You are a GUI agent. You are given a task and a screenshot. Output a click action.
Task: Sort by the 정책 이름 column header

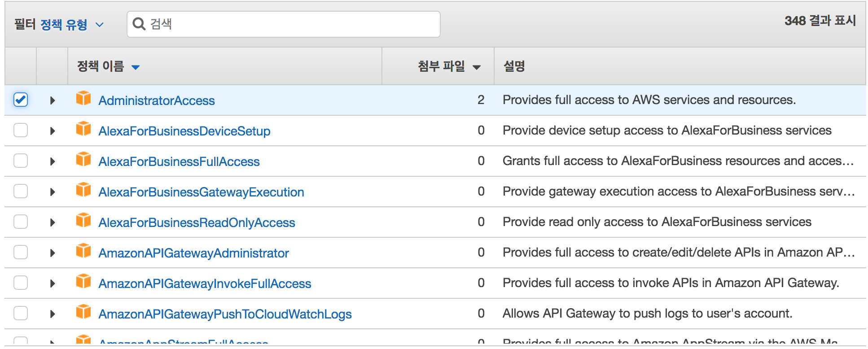(x=108, y=66)
